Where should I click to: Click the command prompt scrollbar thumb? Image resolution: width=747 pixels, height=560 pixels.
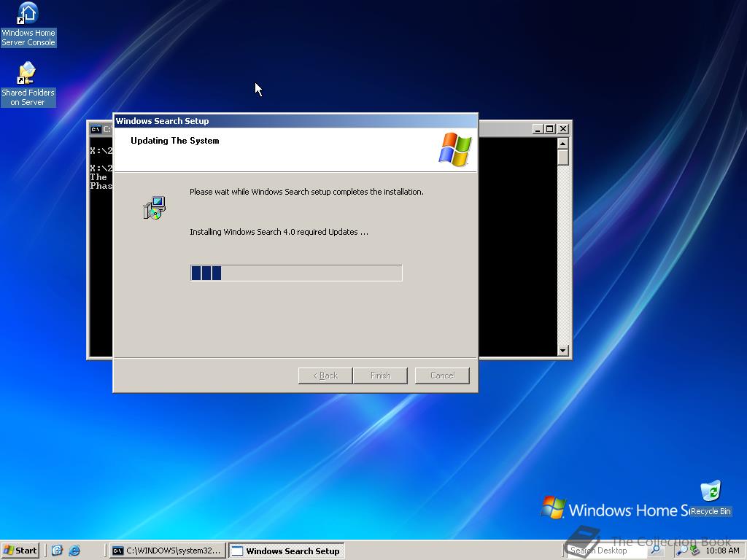tap(562, 157)
